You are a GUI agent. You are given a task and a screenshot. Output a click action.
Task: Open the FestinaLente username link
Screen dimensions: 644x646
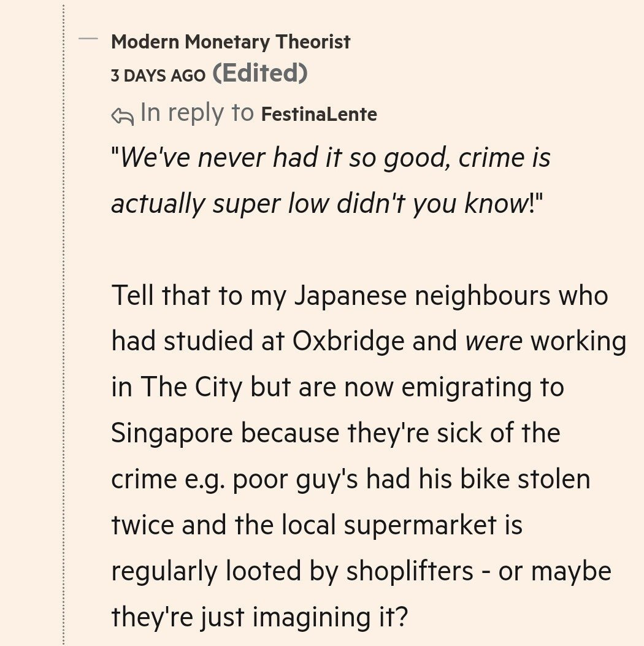(319, 114)
